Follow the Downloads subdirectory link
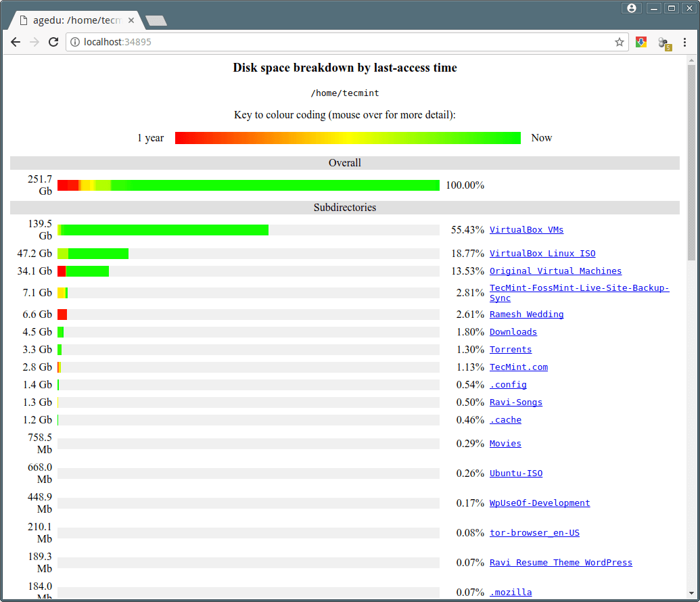The height and width of the screenshot is (602, 700). point(513,332)
